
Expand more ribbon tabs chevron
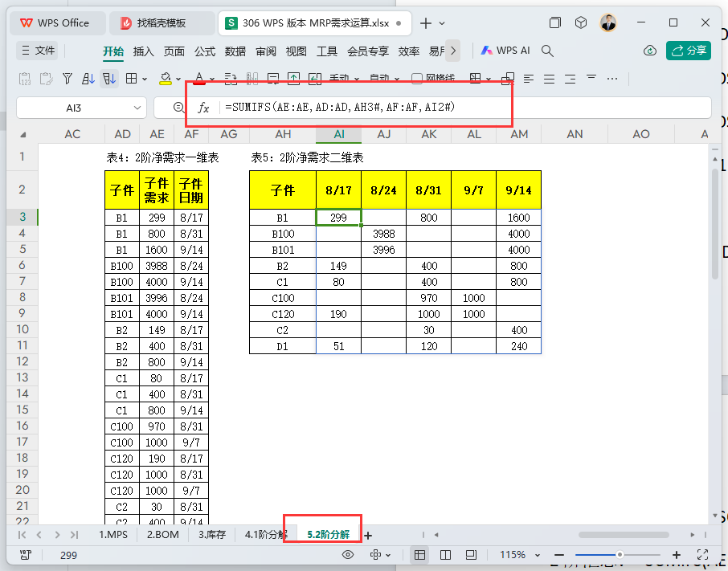pyautogui.click(x=453, y=51)
